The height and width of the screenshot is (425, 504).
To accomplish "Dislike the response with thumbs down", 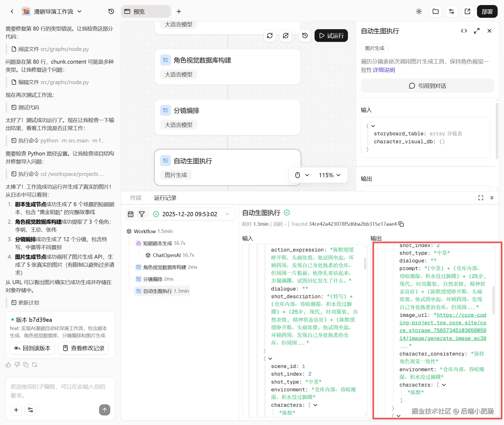I will 17,365.
